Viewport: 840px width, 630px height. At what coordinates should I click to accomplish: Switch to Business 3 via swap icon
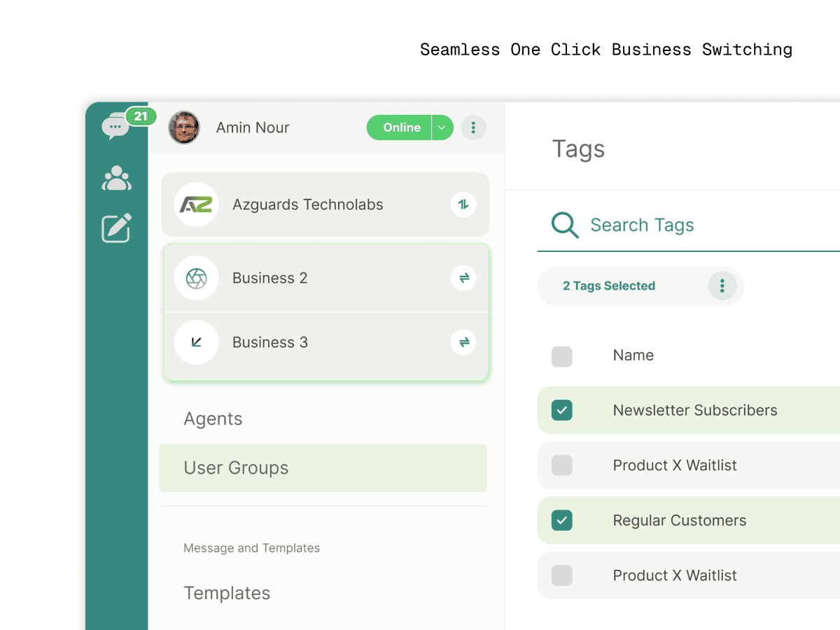[x=463, y=342]
